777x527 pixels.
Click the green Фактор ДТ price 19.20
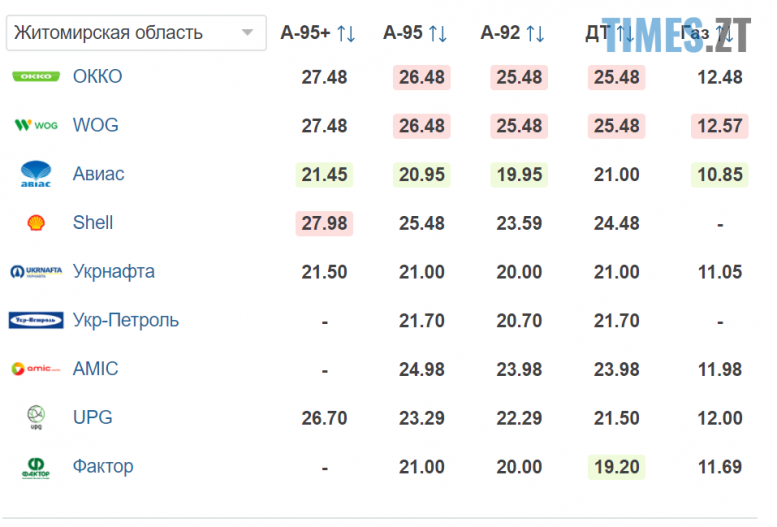click(x=617, y=467)
